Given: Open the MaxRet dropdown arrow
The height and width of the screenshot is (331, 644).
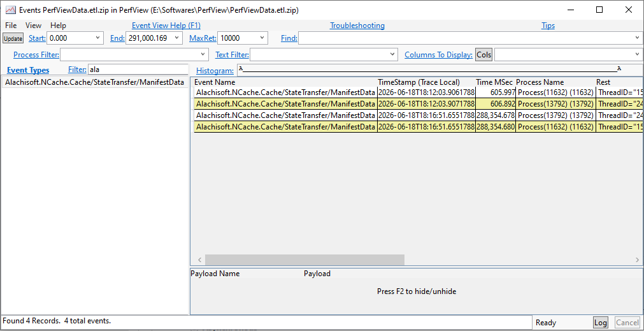Looking at the screenshot, I should (x=262, y=38).
